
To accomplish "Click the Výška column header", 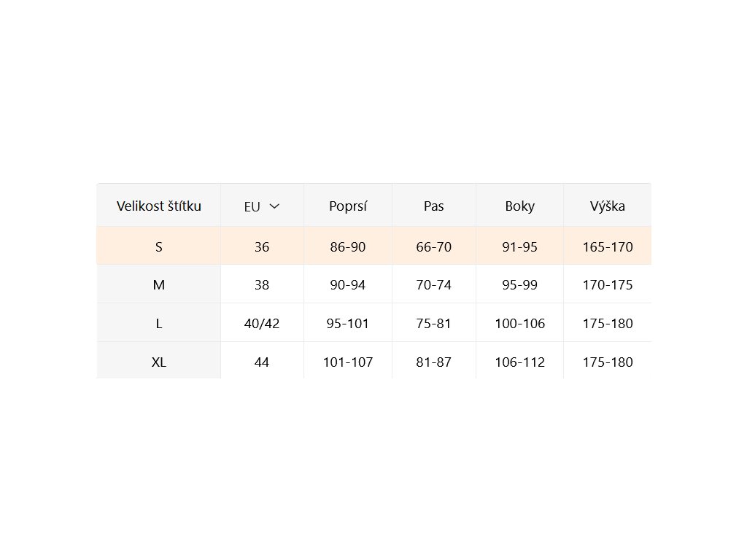I will (x=608, y=206).
